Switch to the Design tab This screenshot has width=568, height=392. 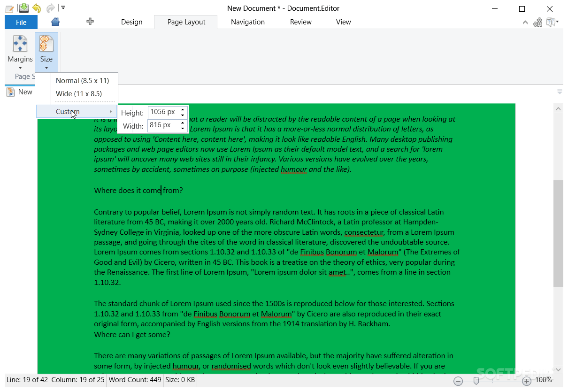click(x=132, y=22)
